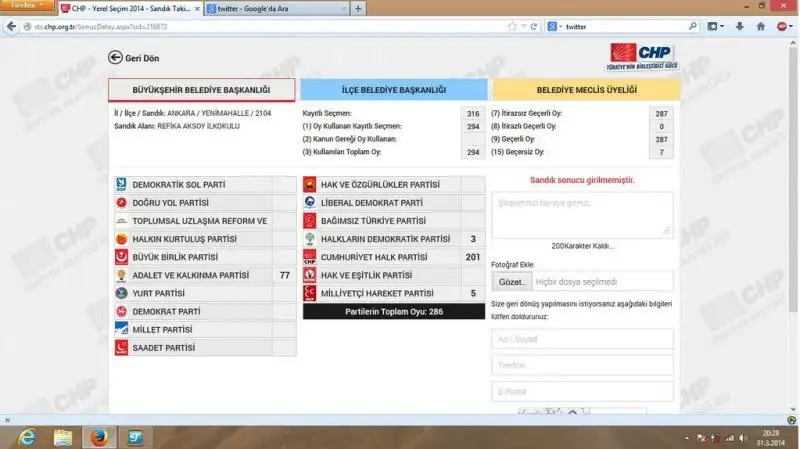Viewport: 800px width, 449px height.
Task: Switch to twitter Google'da Ara browser tab
Action: click(x=277, y=9)
